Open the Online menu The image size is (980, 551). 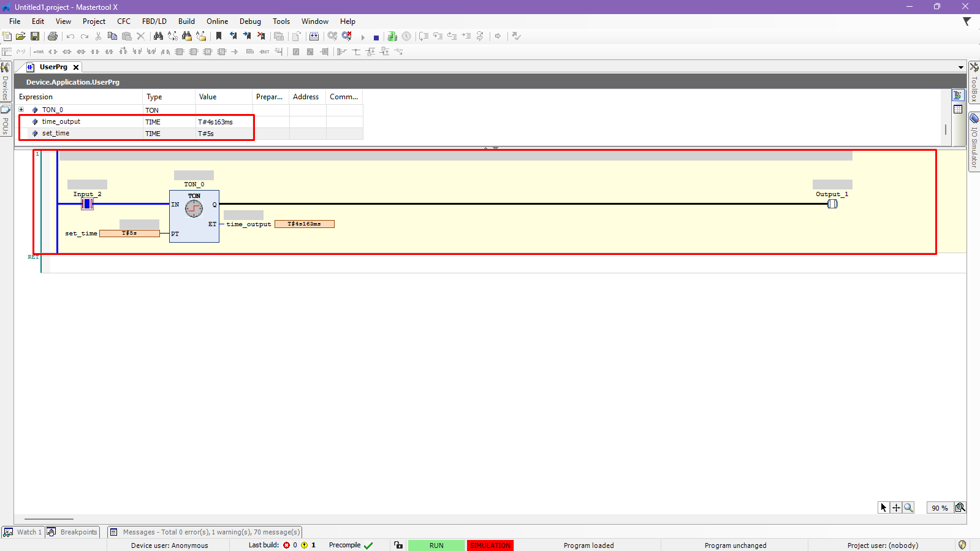click(217, 21)
